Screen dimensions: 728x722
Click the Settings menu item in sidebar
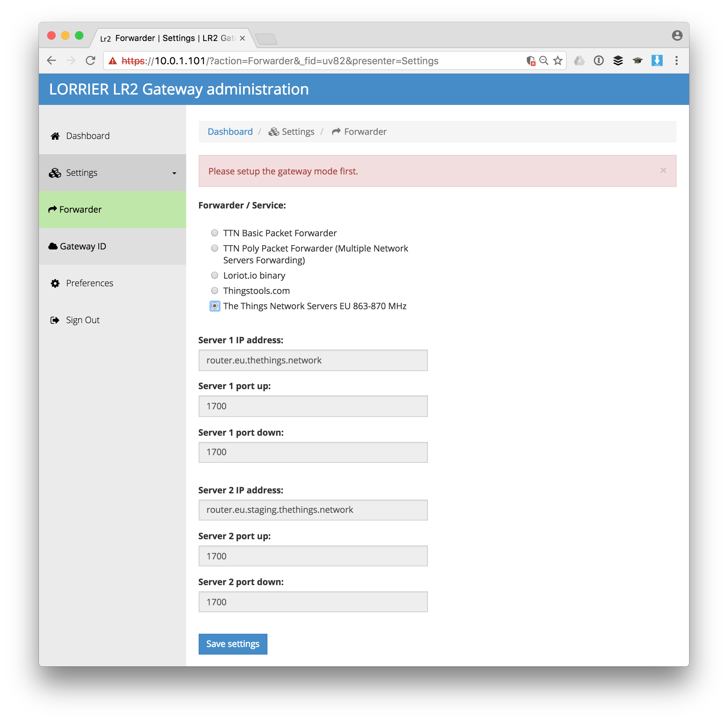(111, 173)
